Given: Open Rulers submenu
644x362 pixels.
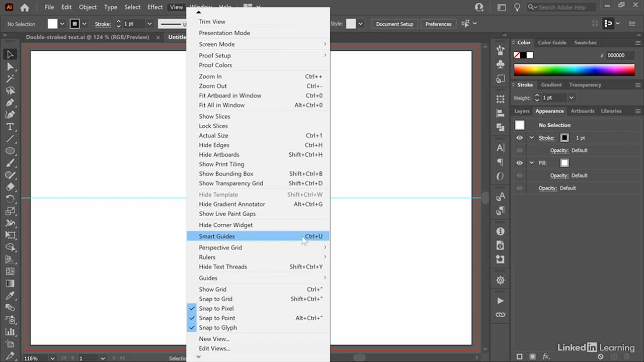Looking at the screenshot, I should point(258,257).
